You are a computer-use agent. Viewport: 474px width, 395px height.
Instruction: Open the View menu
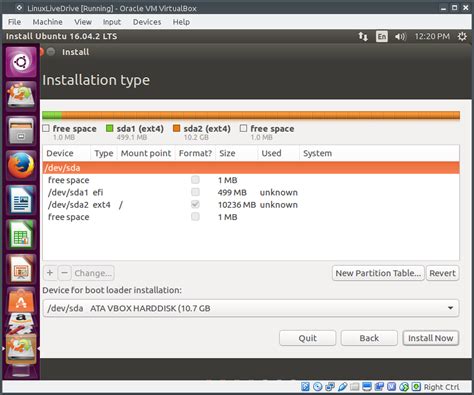(x=83, y=22)
